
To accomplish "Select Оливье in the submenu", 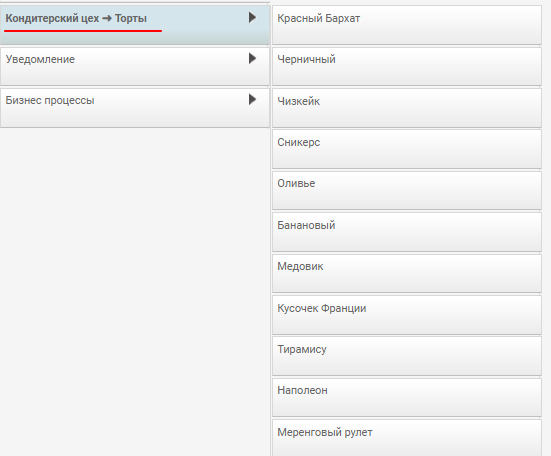I will coord(407,190).
